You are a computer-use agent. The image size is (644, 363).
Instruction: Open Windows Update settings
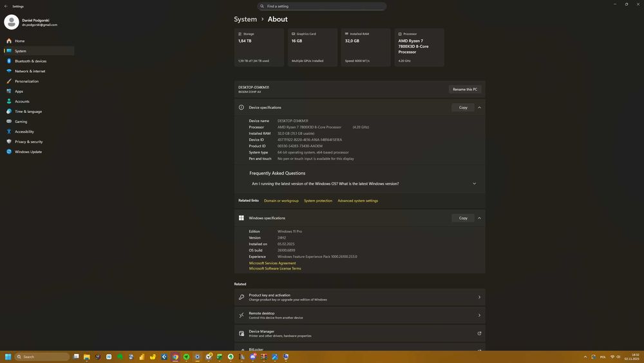28,152
